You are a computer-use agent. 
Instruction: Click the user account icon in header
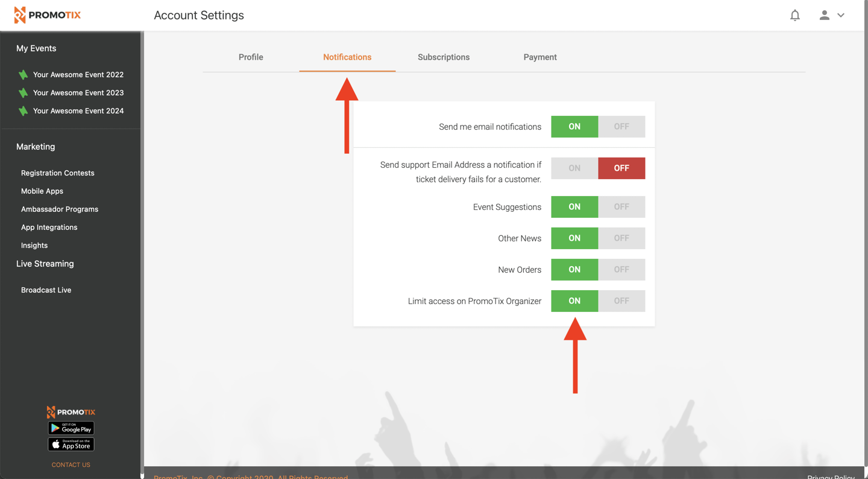click(x=824, y=14)
